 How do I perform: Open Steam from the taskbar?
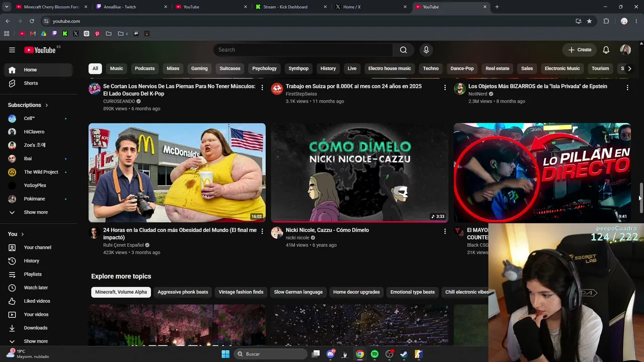[x=404, y=354]
